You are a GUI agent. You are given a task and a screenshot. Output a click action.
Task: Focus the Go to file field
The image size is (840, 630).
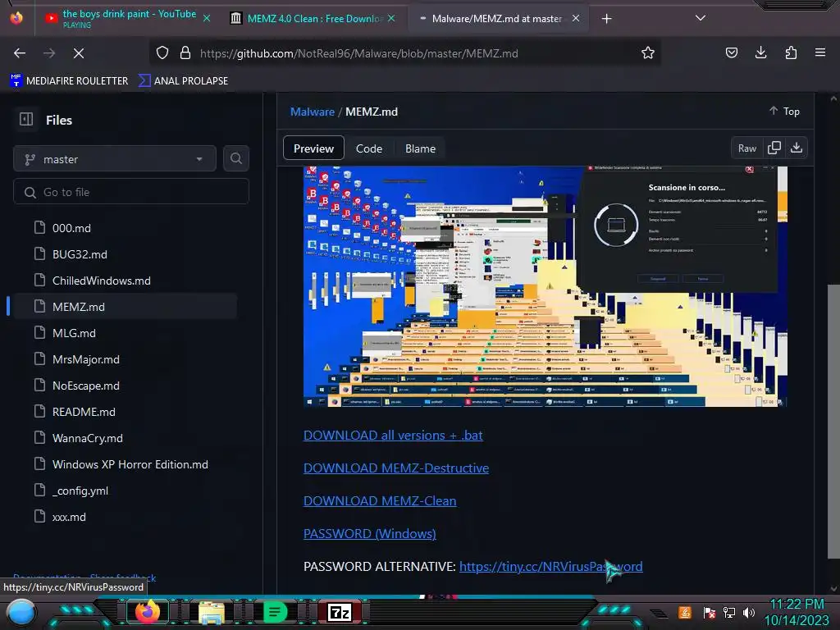click(x=131, y=192)
